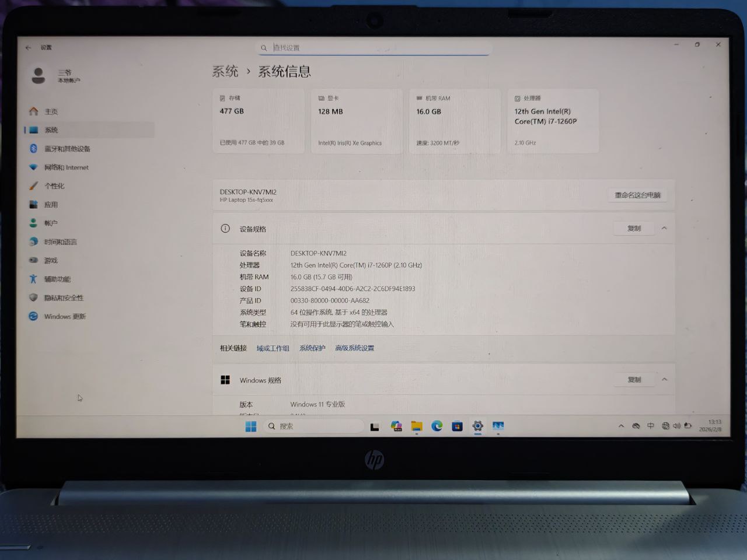This screenshot has width=747, height=560.
Task: Copy device specs with 复制 button
Action: (634, 229)
